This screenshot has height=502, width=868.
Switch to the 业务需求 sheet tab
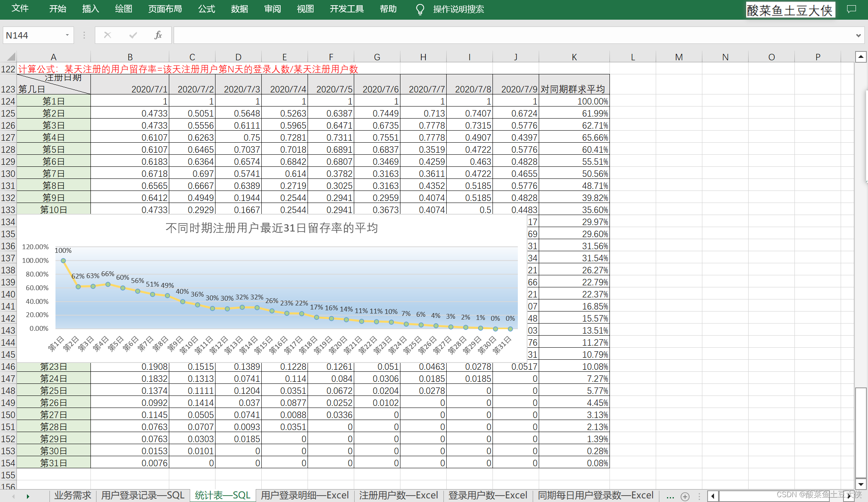click(x=73, y=495)
